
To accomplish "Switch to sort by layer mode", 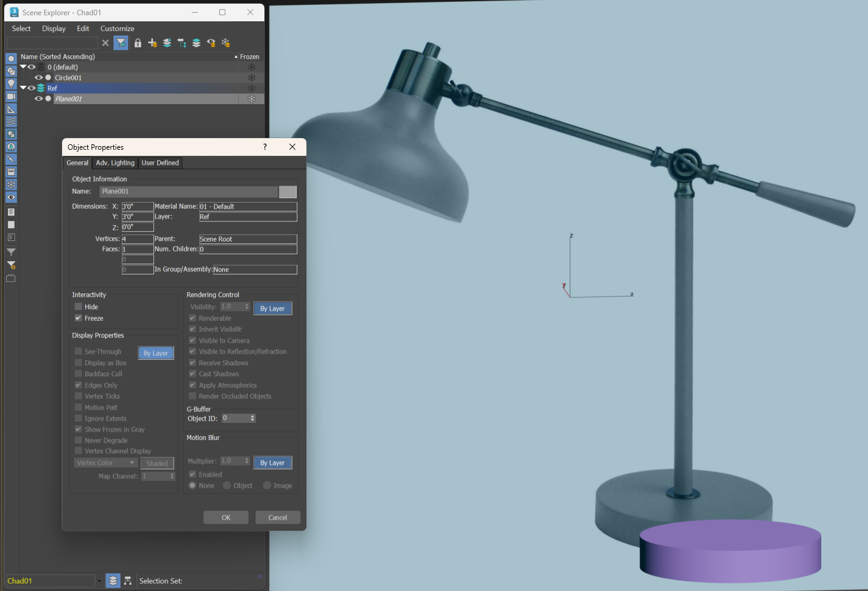I will [113, 581].
